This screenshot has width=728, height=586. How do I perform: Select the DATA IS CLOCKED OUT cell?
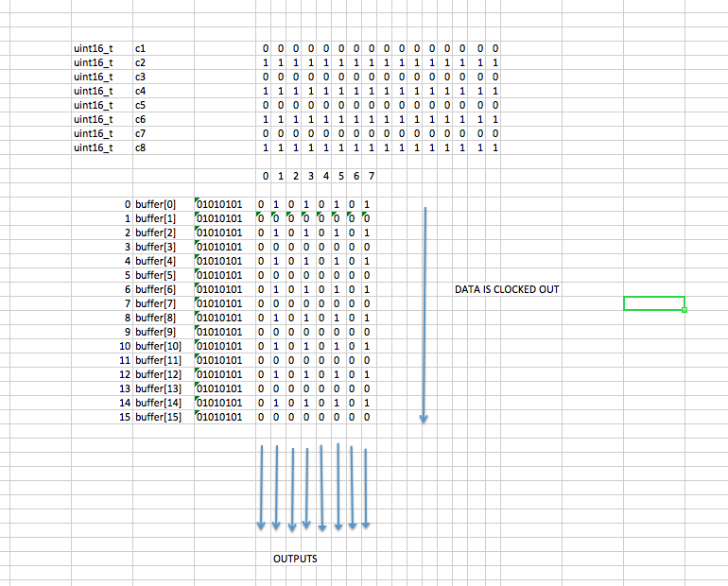[507, 289]
